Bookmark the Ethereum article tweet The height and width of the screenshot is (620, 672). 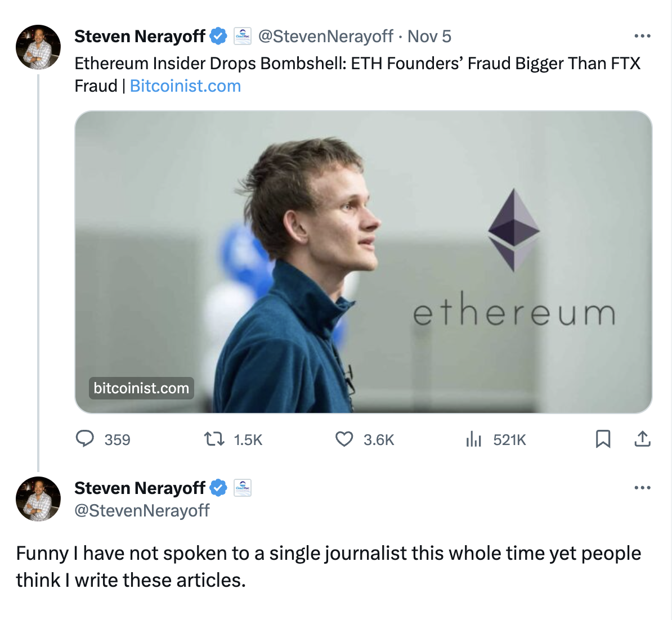603,439
